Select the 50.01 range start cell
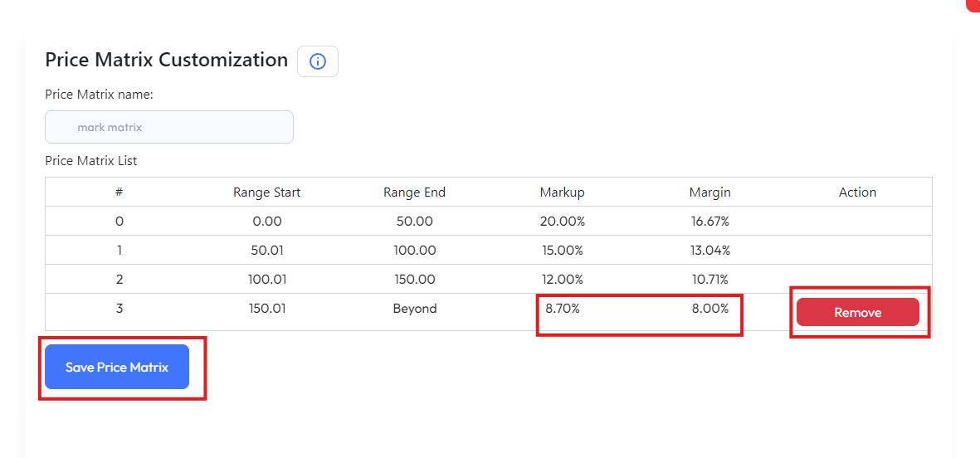This screenshot has height=458, width=980. click(x=266, y=251)
